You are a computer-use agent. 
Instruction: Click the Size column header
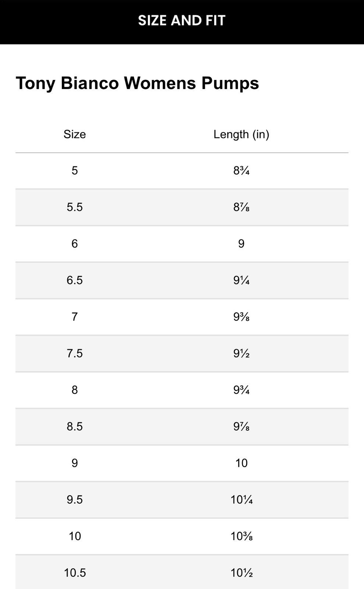coord(75,134)
